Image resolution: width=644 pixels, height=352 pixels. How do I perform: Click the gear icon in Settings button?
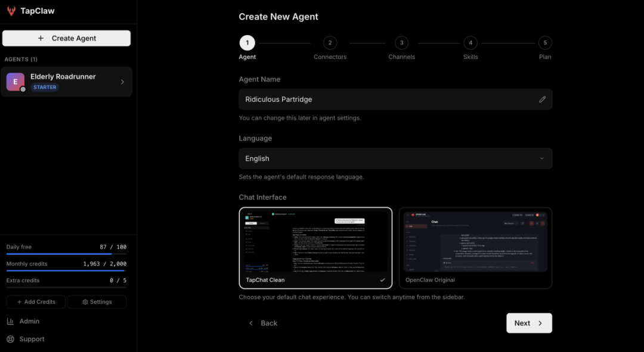85,302
